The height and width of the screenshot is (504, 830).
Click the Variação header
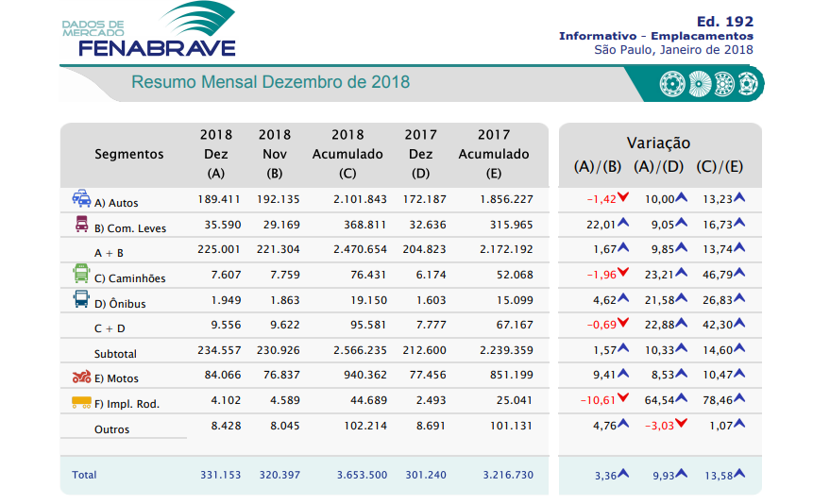click(658, 143)
